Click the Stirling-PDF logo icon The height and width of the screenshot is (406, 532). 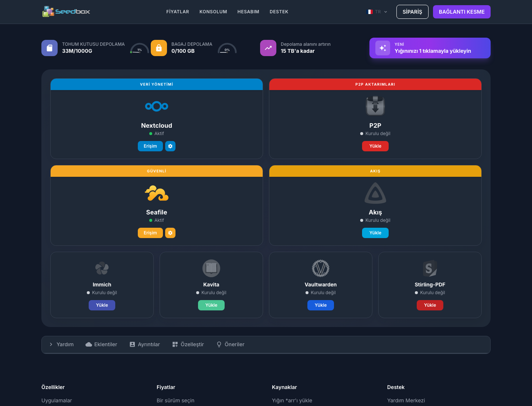[430, 268]
